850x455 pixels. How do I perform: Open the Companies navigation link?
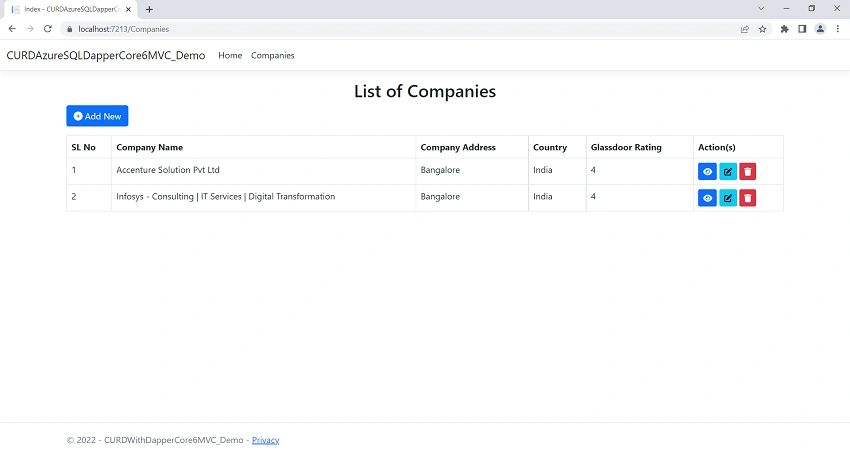273,55
